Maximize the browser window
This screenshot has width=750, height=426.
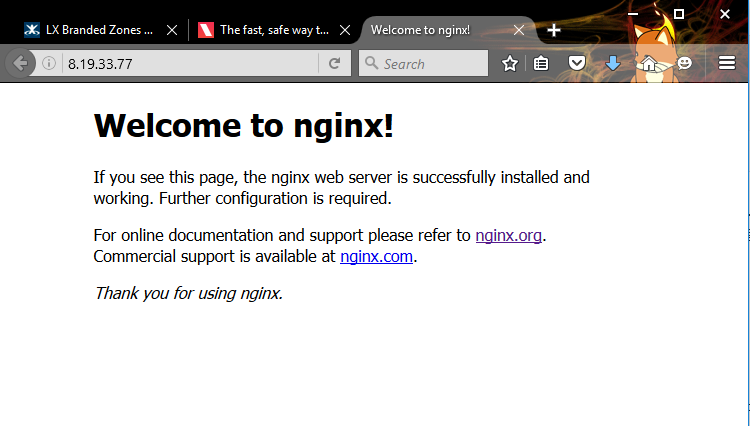click(x=678, y=14)
